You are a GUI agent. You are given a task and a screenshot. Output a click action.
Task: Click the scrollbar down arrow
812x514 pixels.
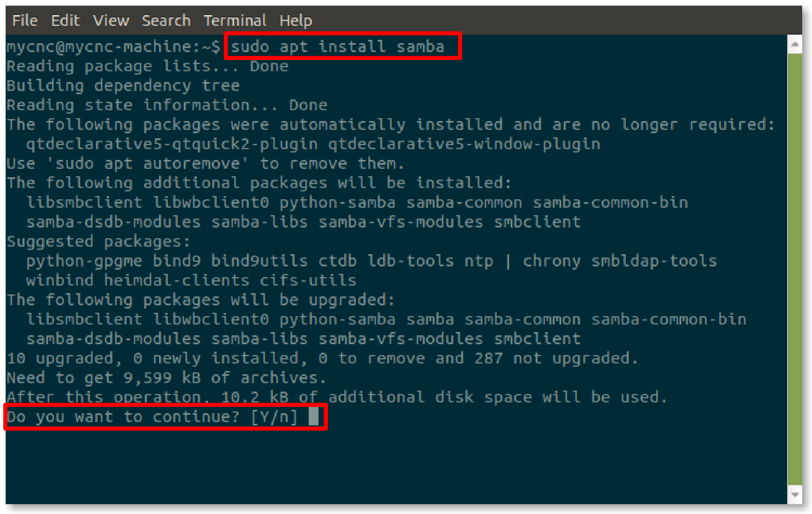[795, 495]
